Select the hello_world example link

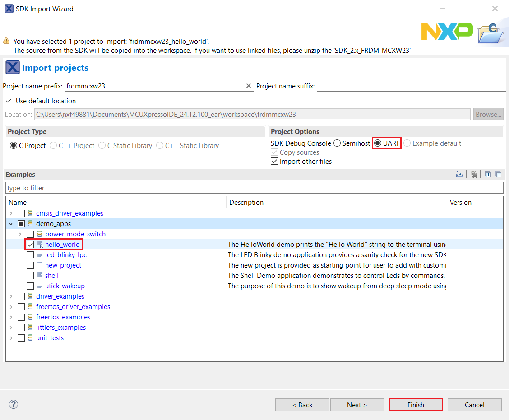click(x=62, y=245)
